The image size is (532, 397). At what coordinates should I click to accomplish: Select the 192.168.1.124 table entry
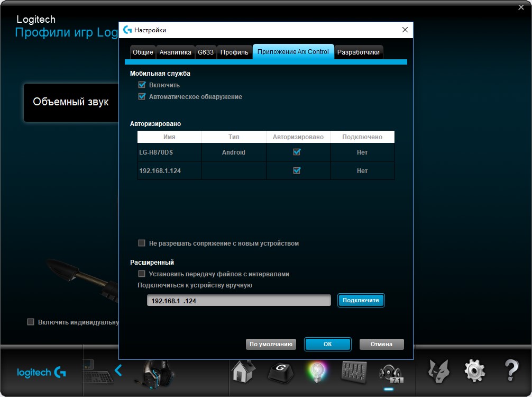coord(160,171)
